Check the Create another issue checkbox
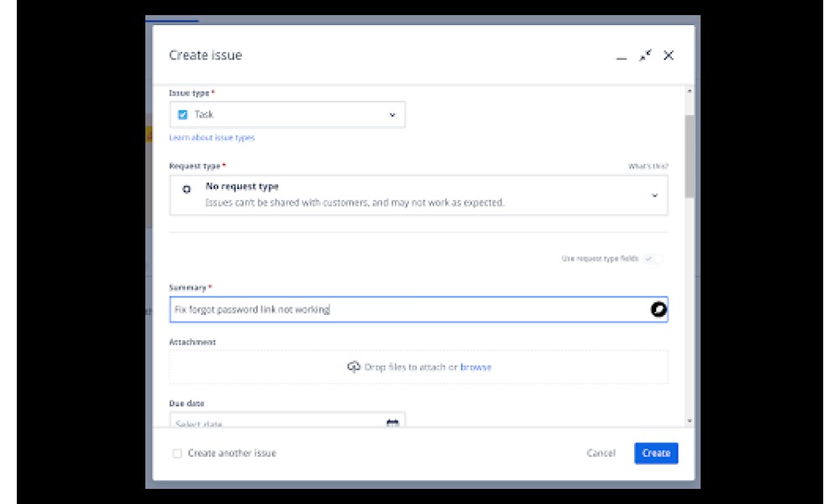Screen dimensions: 840x504 (177, 453)
